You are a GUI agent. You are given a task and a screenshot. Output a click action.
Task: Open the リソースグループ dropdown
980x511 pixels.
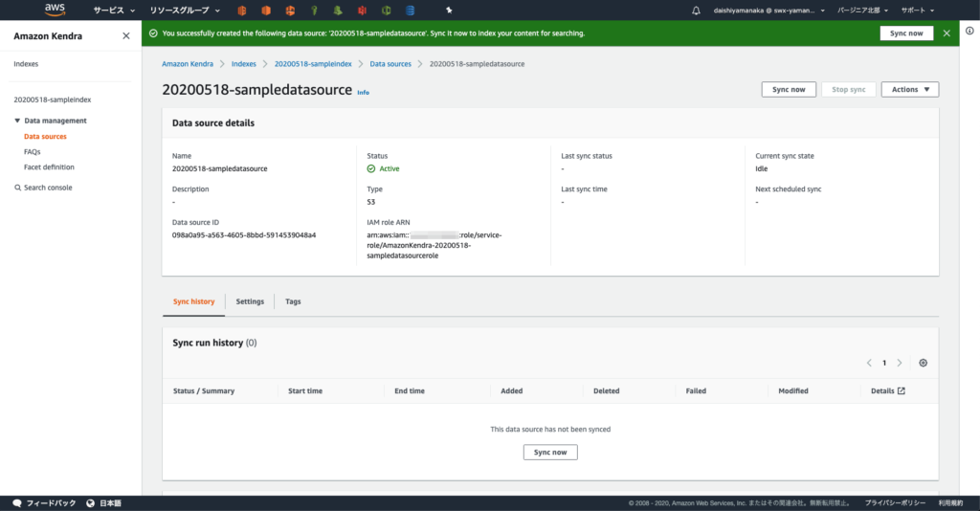185,11
